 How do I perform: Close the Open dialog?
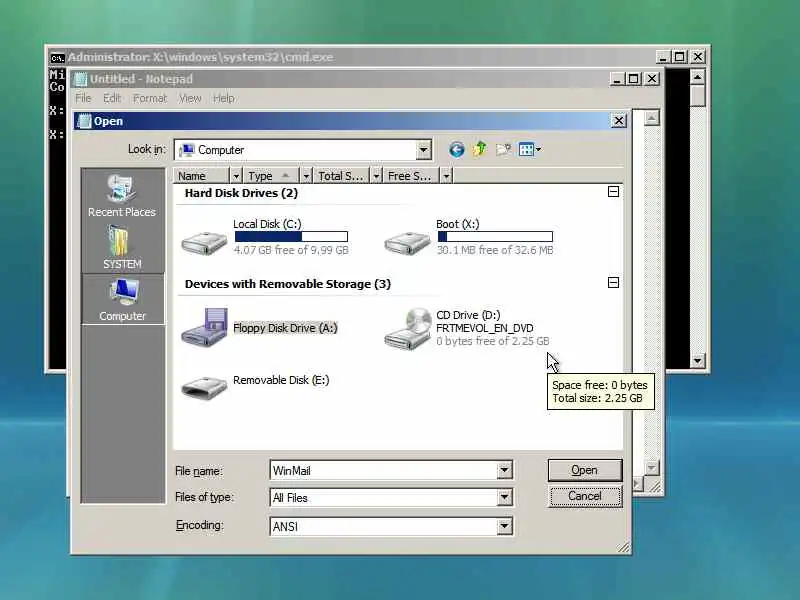pyautogui.click(x=618, y=121)
